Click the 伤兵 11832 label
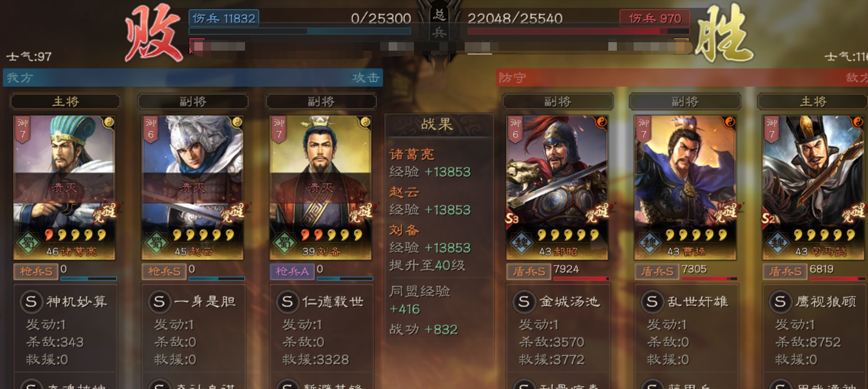 pyautogui.click(x=224, y=18)
